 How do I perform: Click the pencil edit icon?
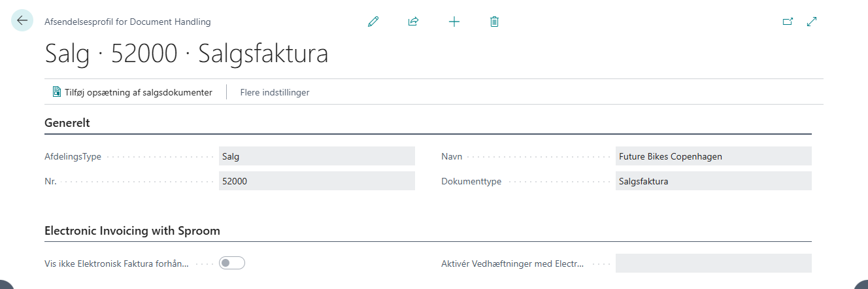[x=373, y=22]
